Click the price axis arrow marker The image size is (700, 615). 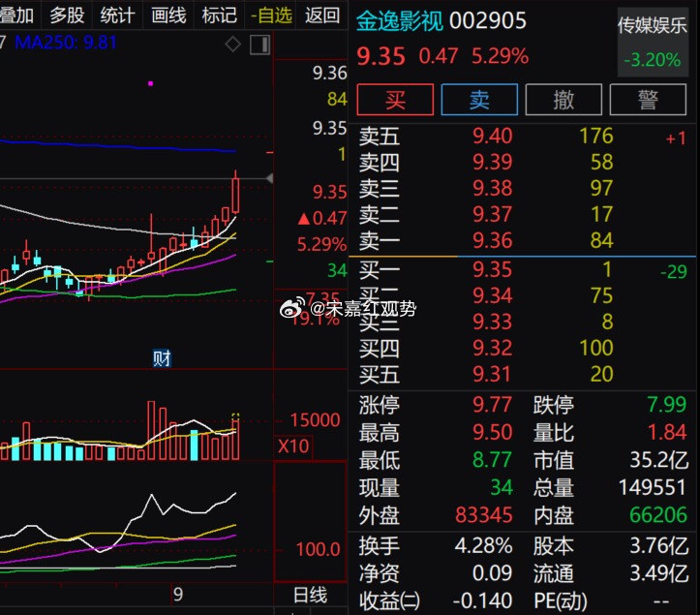tap(270, 178)
